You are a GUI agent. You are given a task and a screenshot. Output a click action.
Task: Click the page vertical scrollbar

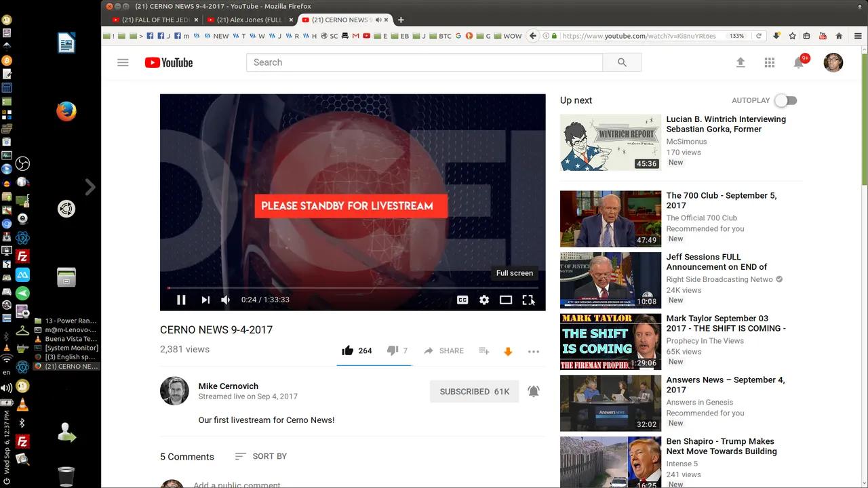pyautogui.click(x=864, y=118)
